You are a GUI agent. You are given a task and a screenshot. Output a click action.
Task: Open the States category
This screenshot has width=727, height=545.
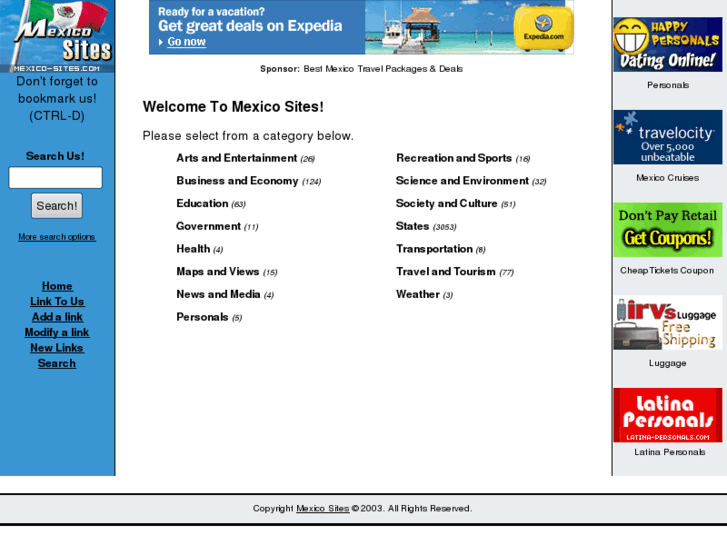pyautogui.click(x=412, y=226)
